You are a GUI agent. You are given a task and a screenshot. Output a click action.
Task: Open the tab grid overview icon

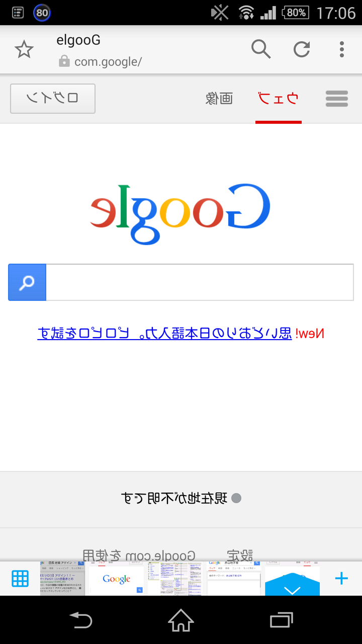[20, 579]
